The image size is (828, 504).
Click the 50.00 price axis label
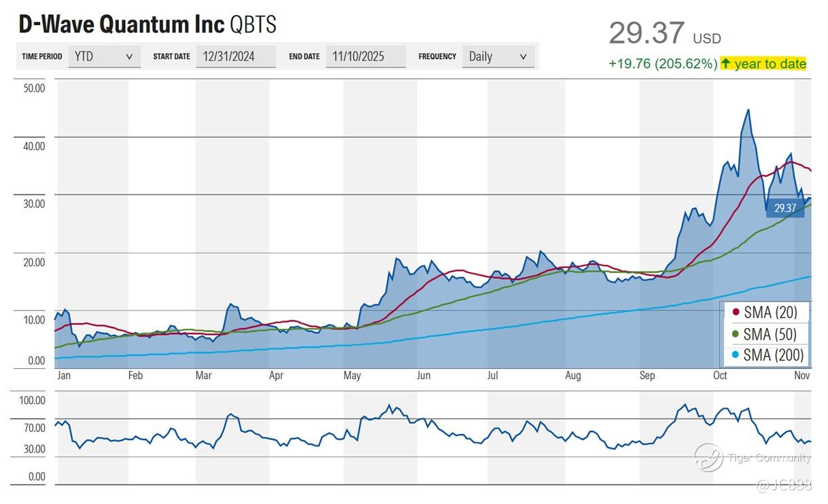34,88
